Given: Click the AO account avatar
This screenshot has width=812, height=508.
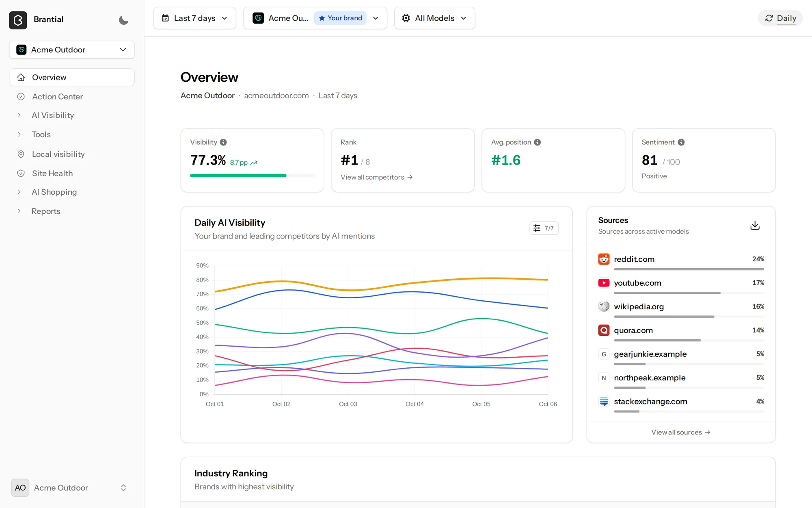Looking at the screenshot, I should pyautogui.click(x=20, y=488).
